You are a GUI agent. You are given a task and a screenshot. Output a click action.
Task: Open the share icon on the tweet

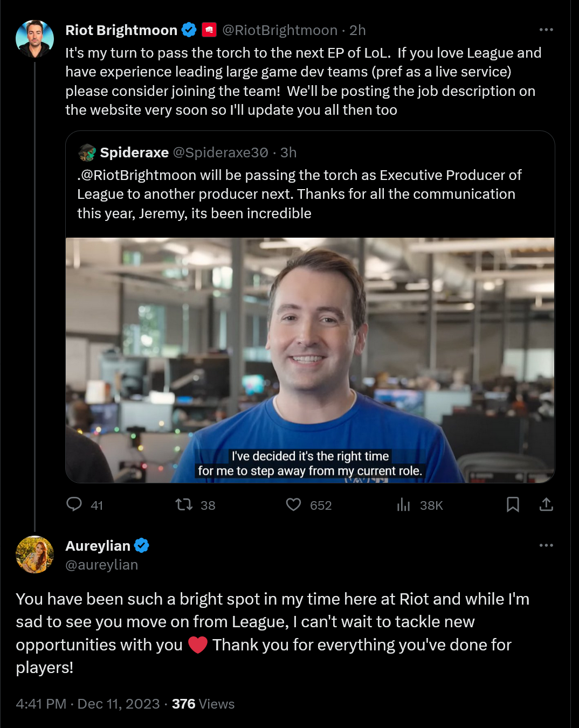pyautogui.click(x=546, y=505)
